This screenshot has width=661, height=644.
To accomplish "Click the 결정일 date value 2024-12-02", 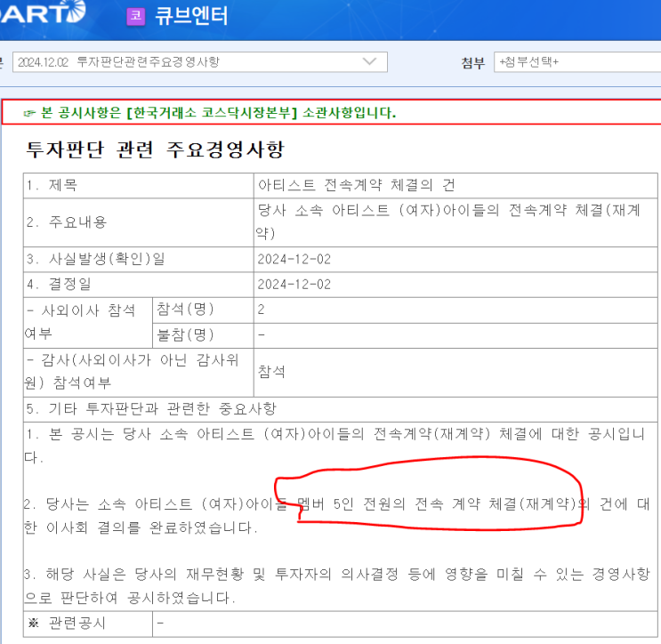I will [294, 285].
